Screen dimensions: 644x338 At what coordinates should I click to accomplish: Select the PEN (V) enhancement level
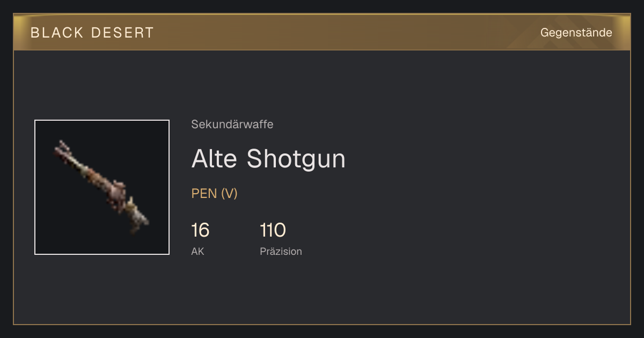pyautogui.click(x=214, y=194)
